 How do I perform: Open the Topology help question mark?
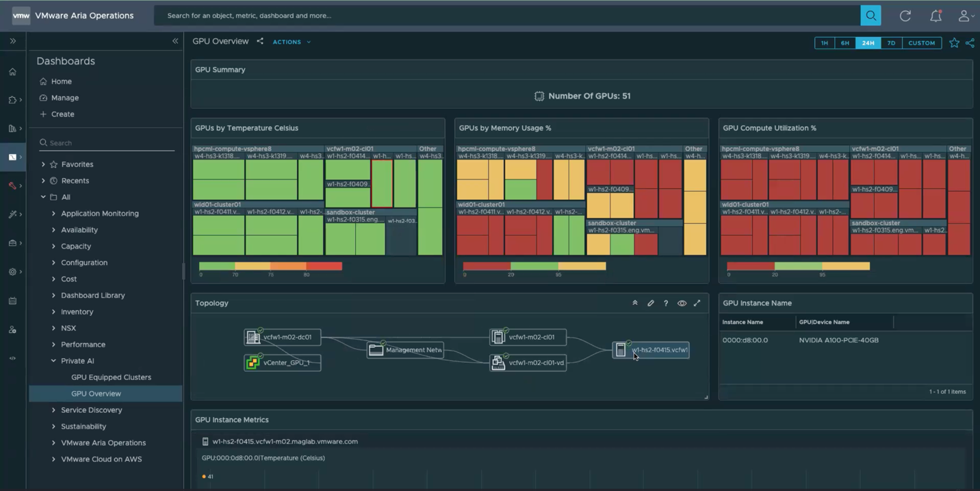pos(666,303)
